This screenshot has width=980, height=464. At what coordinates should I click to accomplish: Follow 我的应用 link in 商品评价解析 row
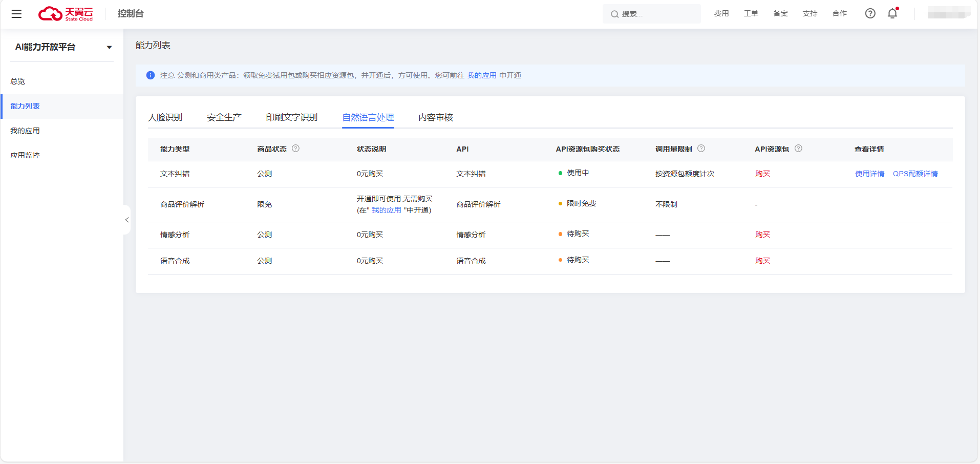[x=387, y=210]
